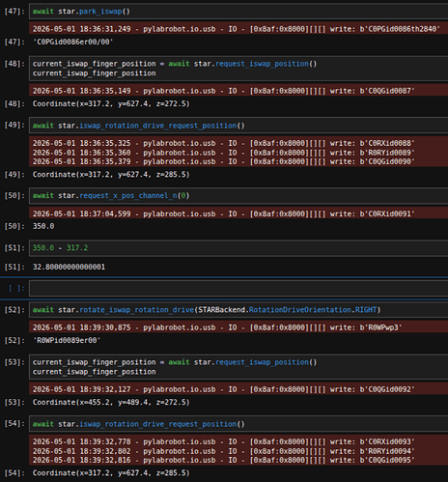The height and width of the screenshot is (482, 448).
Task: Select cell 50 request_x_pos_channel_n(0) code
Action: click(x=238, y=196)
